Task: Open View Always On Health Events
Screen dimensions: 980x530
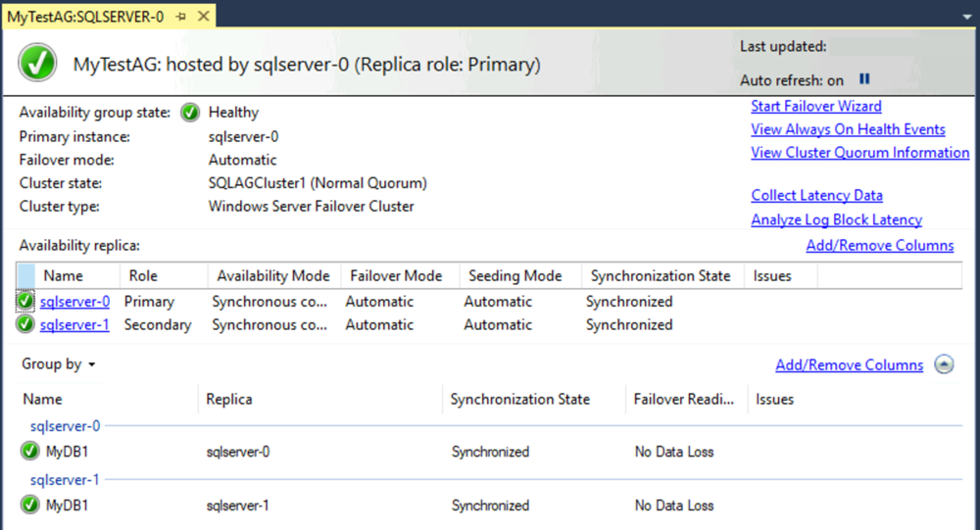Action: point(848,129)
